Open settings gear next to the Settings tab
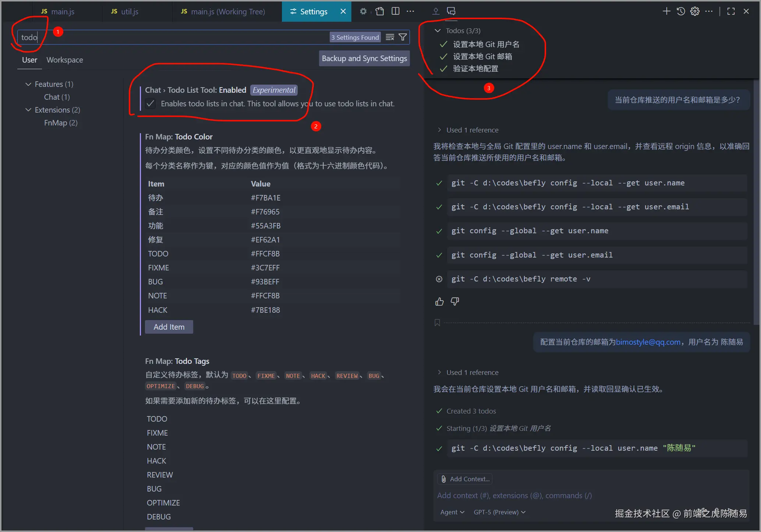The image size is (761, 532). click(x=364, y=11)
